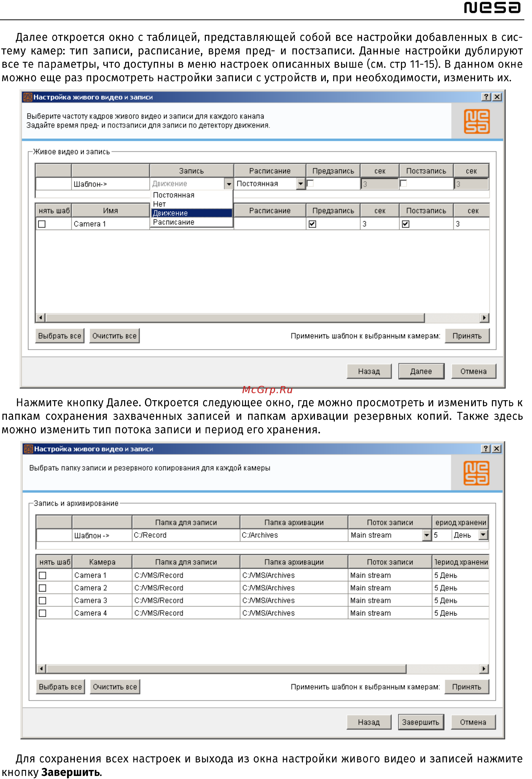Click the template post-record seconds field
This screenshot has height=779, width=532.
[x=471, y=184]
